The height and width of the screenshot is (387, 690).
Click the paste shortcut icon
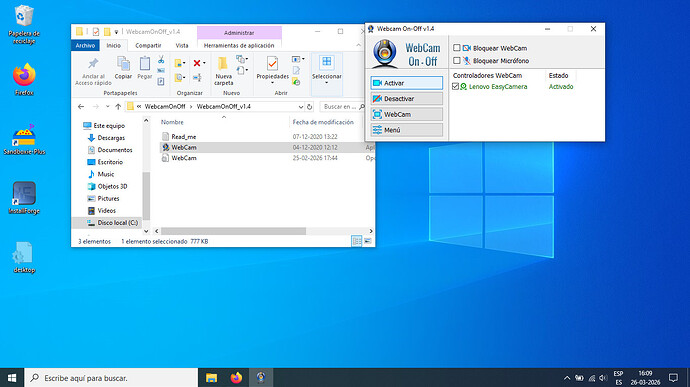[x=161, y=81]
